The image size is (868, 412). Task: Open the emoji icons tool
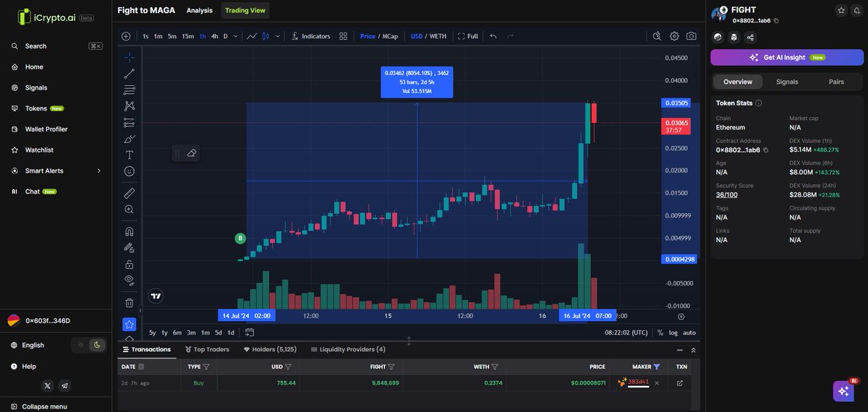click(x=129, y=171)
